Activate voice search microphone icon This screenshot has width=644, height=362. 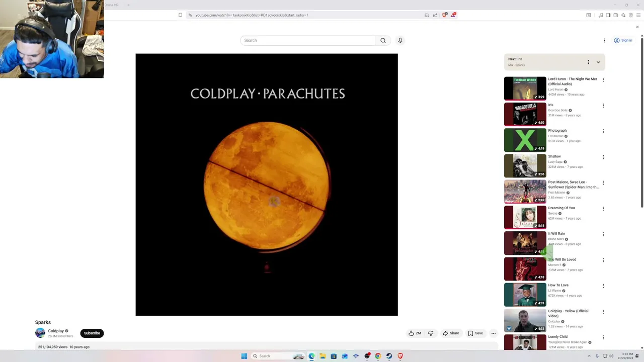[400, 40]
